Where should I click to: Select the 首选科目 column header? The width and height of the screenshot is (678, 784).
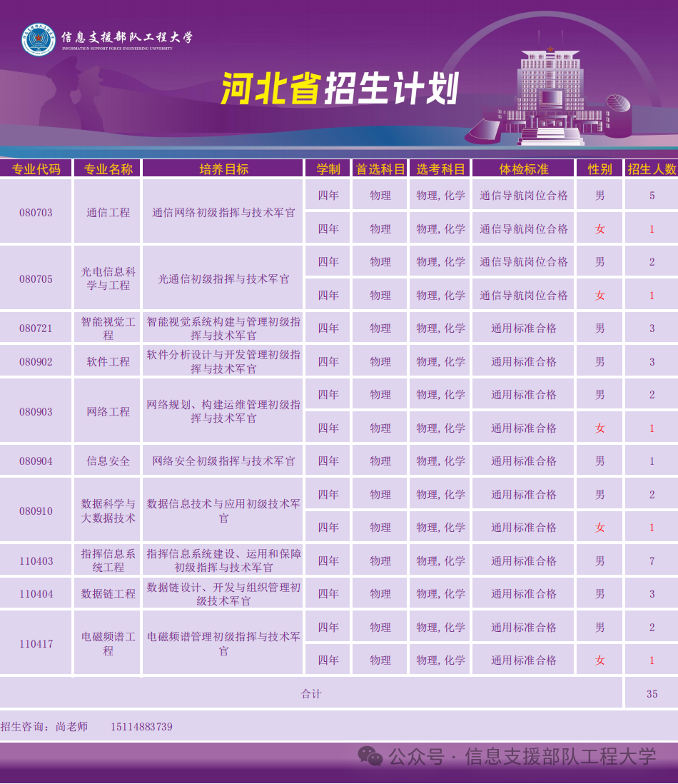pyautogui.click(x=380, y=169)
